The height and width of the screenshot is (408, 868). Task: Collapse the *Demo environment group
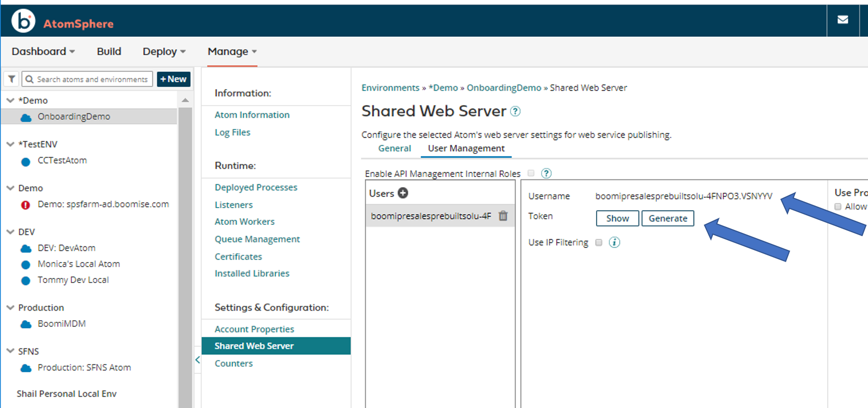[10, 100]
